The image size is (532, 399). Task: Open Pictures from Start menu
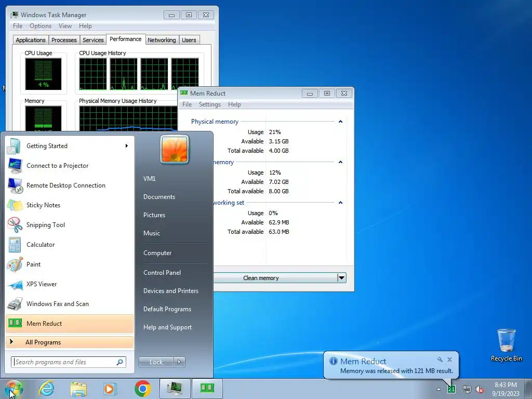[x=154, y=215]
